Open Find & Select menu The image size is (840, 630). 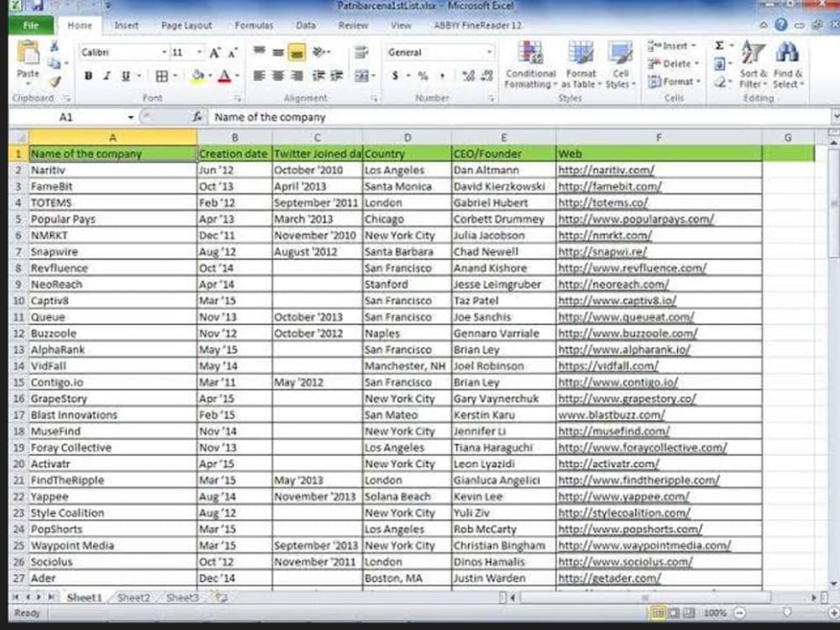click(x=788, y=65)
